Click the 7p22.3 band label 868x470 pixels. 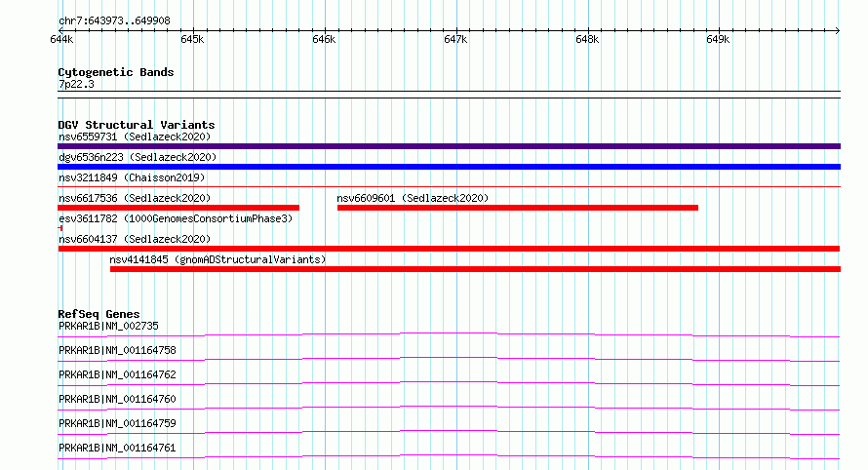click(x=76, y=84)
